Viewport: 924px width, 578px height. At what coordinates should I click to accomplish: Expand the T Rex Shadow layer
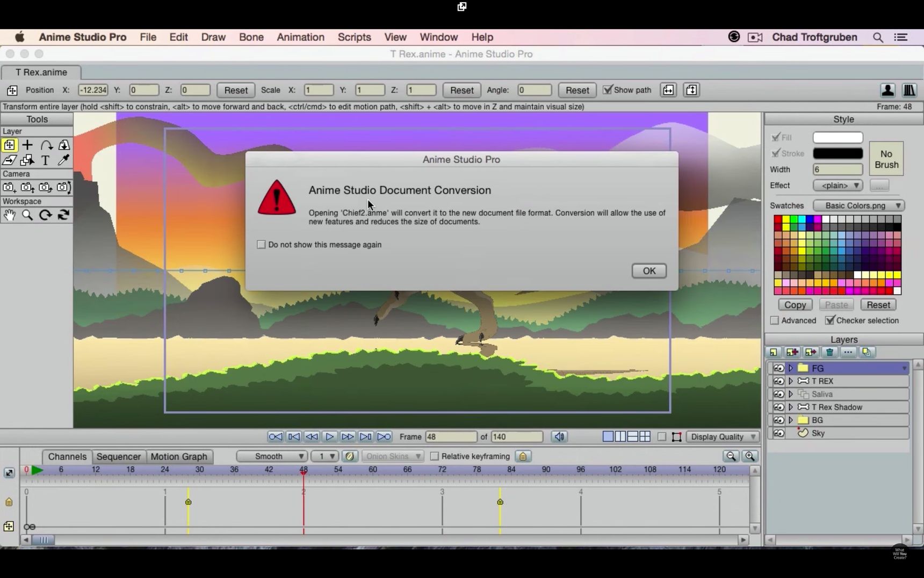coord(791,408)
